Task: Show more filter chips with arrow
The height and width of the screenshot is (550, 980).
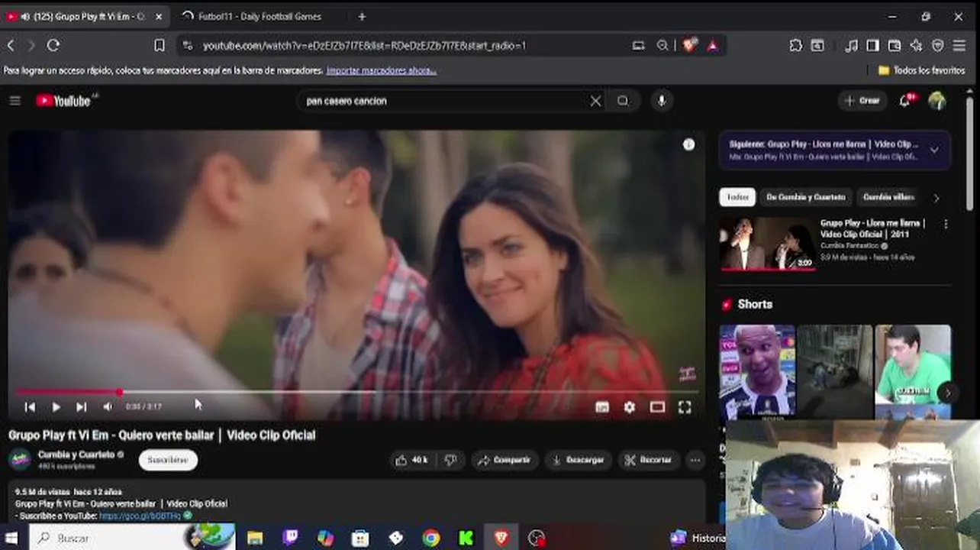Action: click(x=936, y=198)
